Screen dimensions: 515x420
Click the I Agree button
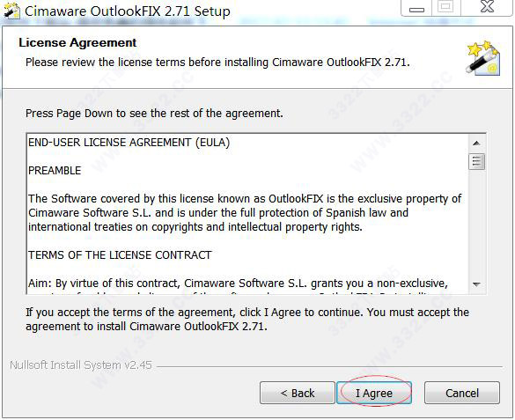click(x=374, y=393)
